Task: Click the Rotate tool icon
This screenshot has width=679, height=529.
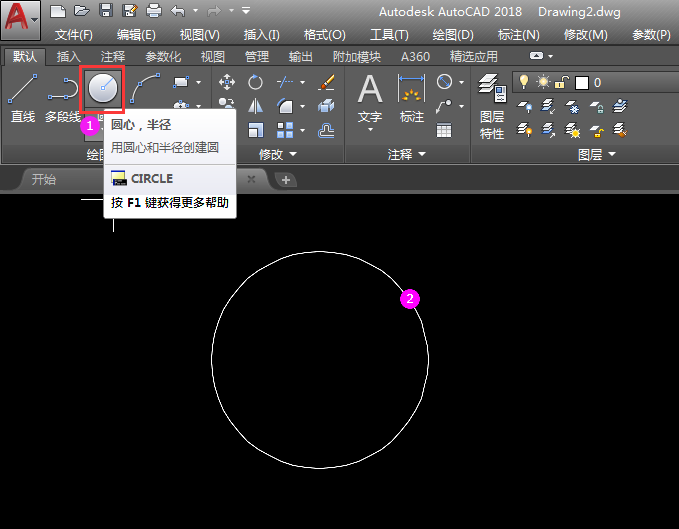Action: [x=256, y=82]
